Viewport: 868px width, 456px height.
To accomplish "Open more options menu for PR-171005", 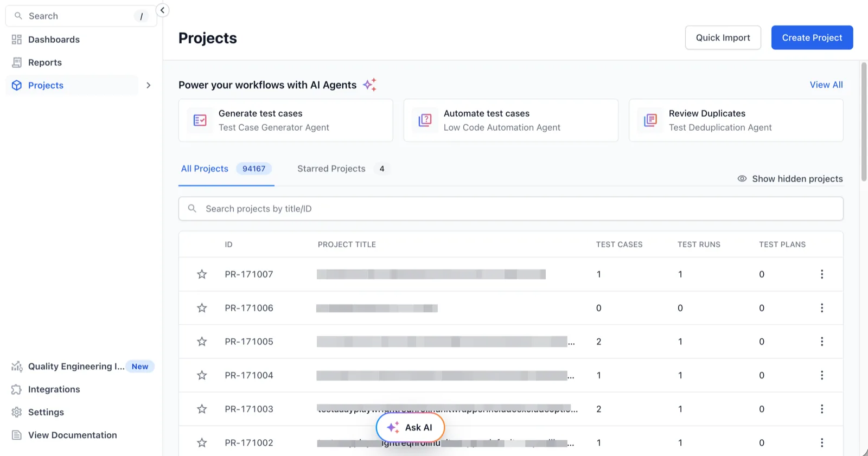I will click(x=822, y=342).
